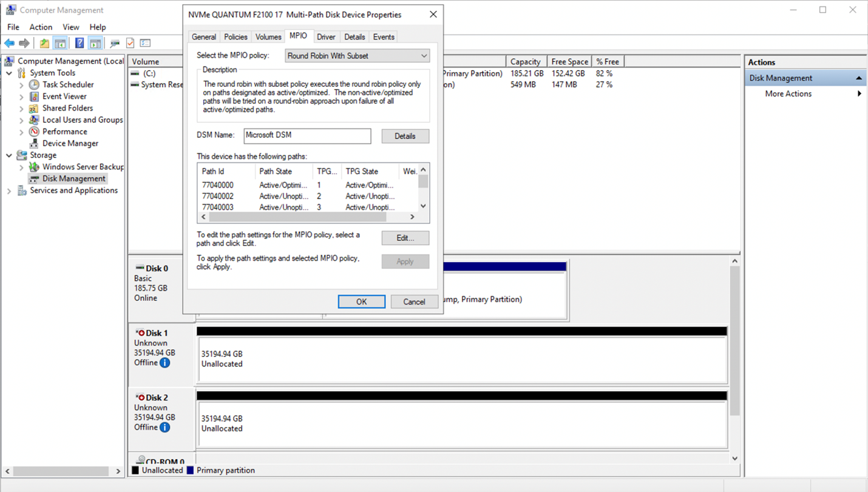This screenshot has height=492, width=868.
Task: Click the Disk 1 unallocated space
Action: [x=462, y=360]
